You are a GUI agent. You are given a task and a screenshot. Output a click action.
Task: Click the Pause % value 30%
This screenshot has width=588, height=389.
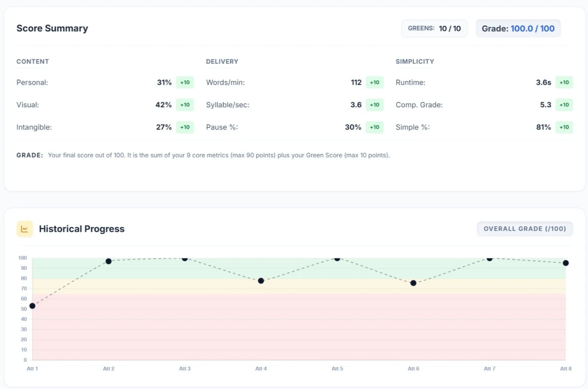tap(353, 127)
